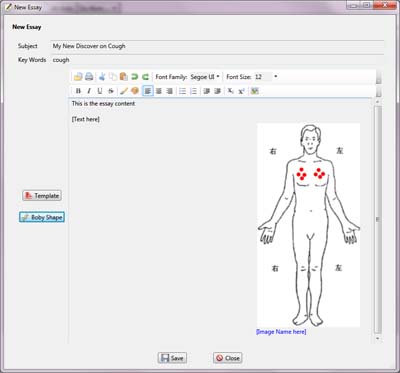Redo edit with green arrow
Image resolution: width=400 pixels, height=373 pixels.
click(145, 77)
